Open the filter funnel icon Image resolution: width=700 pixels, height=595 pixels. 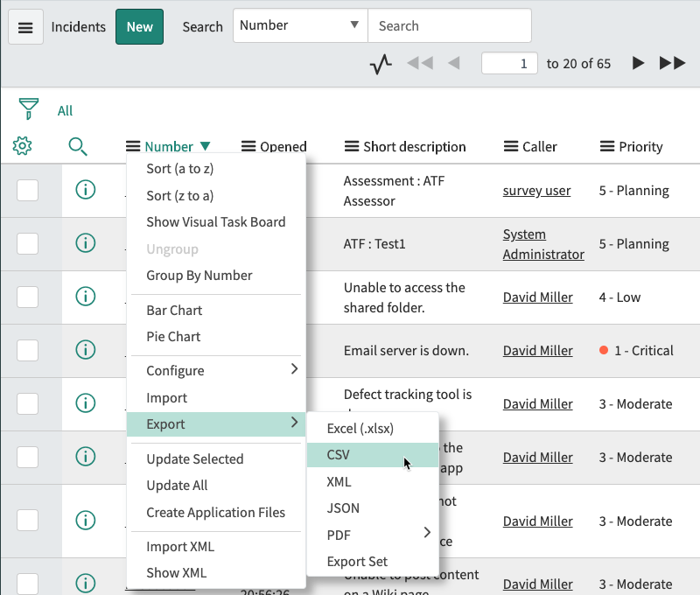tap(29, 108)
